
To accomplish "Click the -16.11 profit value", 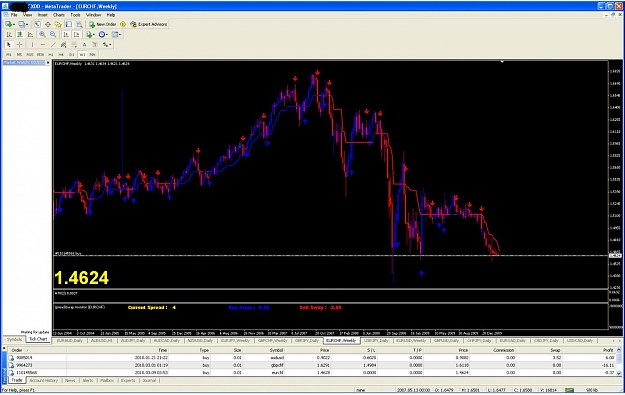I will (607, 365).
